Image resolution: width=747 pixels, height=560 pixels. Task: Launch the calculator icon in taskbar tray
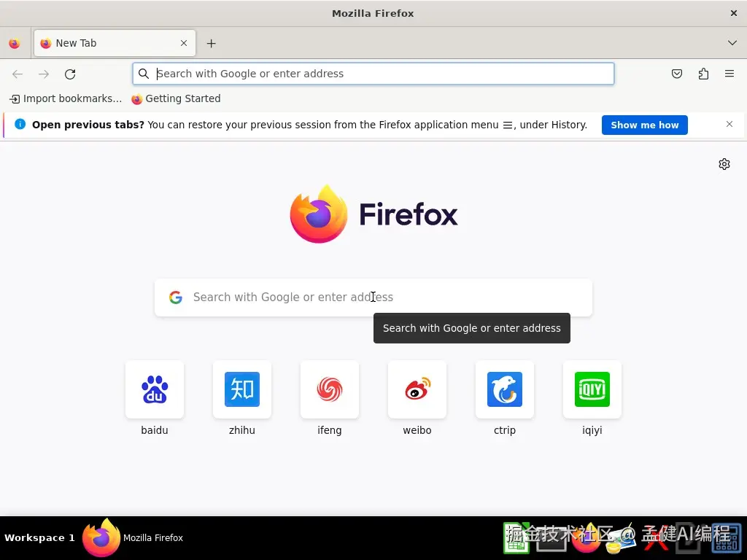(727, 538)
